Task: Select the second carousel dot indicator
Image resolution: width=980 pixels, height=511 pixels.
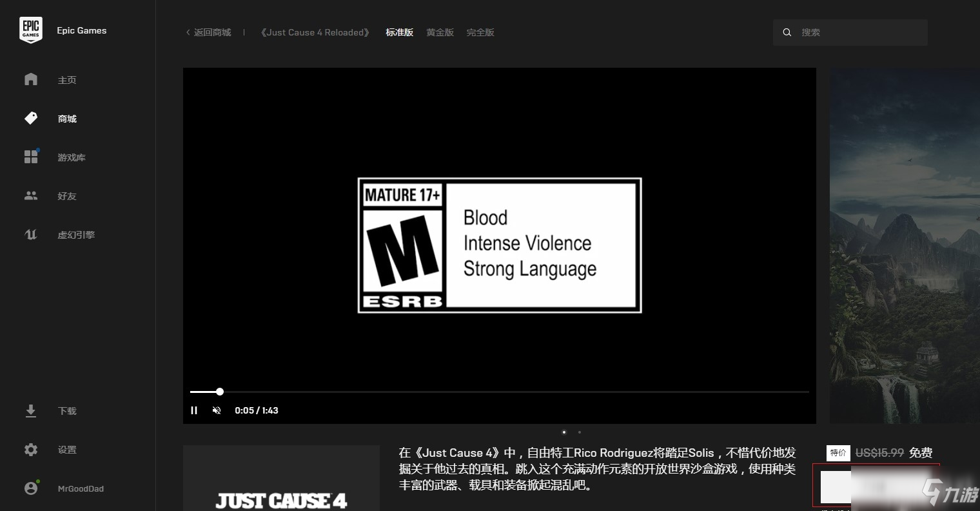Action: [580, 432]
